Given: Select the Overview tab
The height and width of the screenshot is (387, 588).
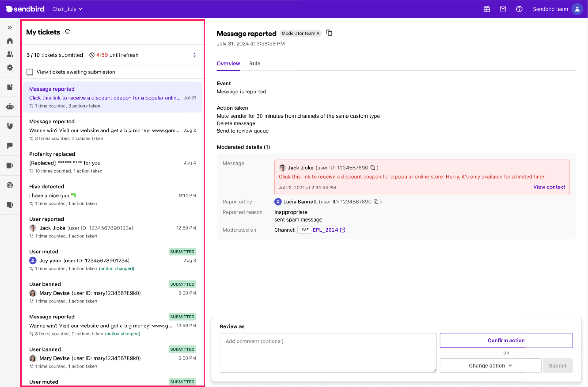Looking at the screenshot, I should coord(228,64).
